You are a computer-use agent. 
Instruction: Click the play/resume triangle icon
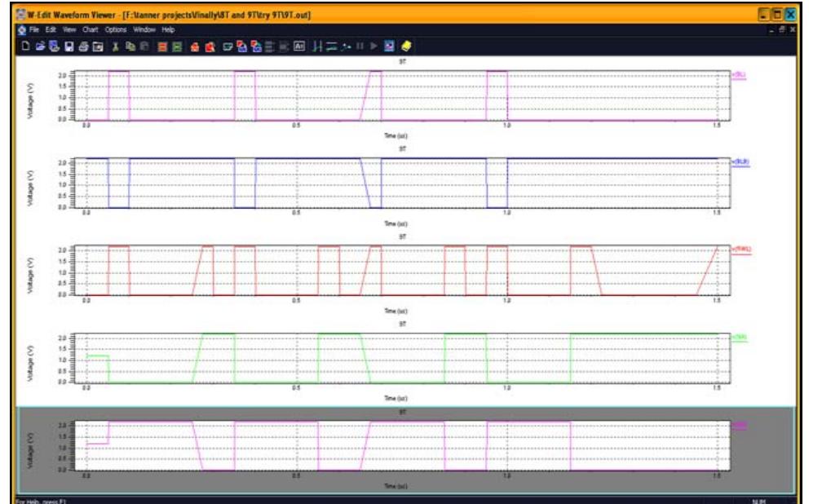pos(373,46)
